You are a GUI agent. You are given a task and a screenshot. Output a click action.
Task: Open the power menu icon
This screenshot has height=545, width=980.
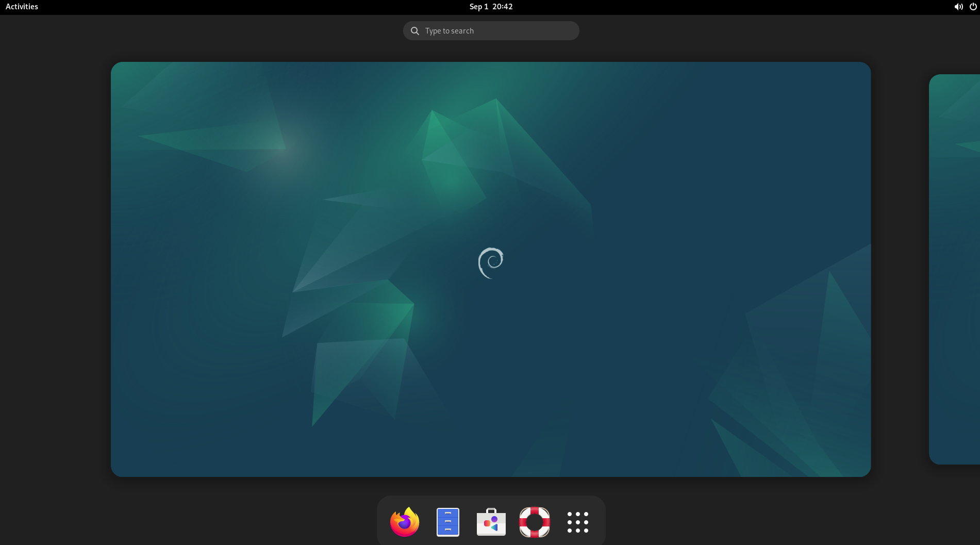click(x=973, y=7)
